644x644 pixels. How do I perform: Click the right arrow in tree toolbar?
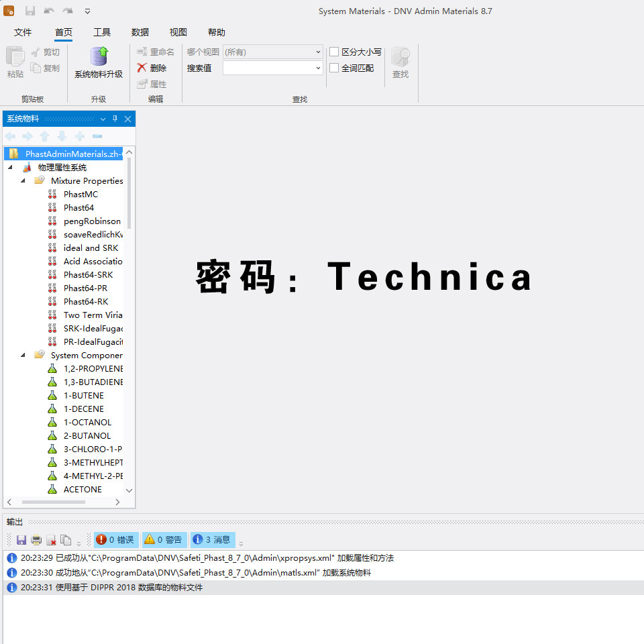28,136
